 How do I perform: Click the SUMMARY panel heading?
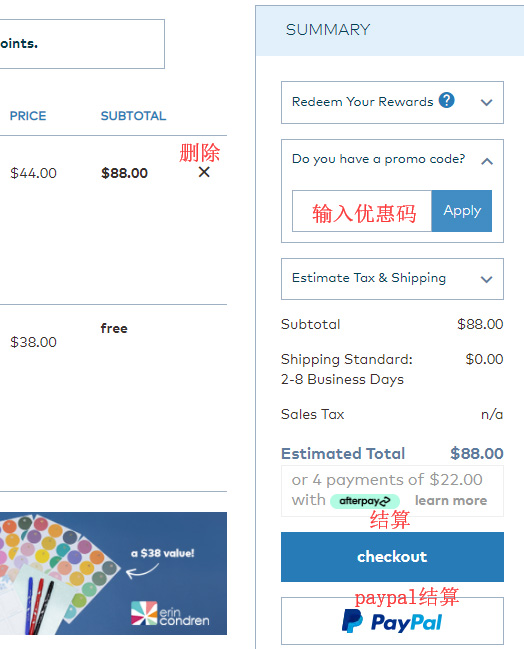(328, 30)
